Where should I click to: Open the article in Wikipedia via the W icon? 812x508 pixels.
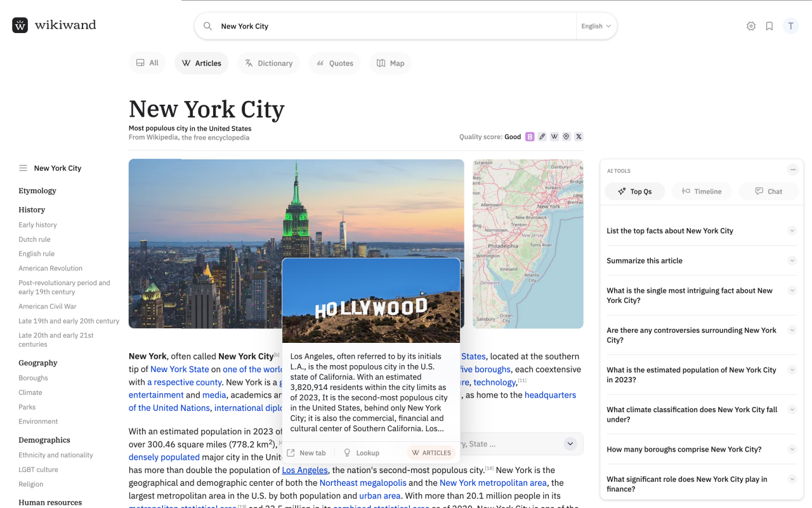(554, 136)
